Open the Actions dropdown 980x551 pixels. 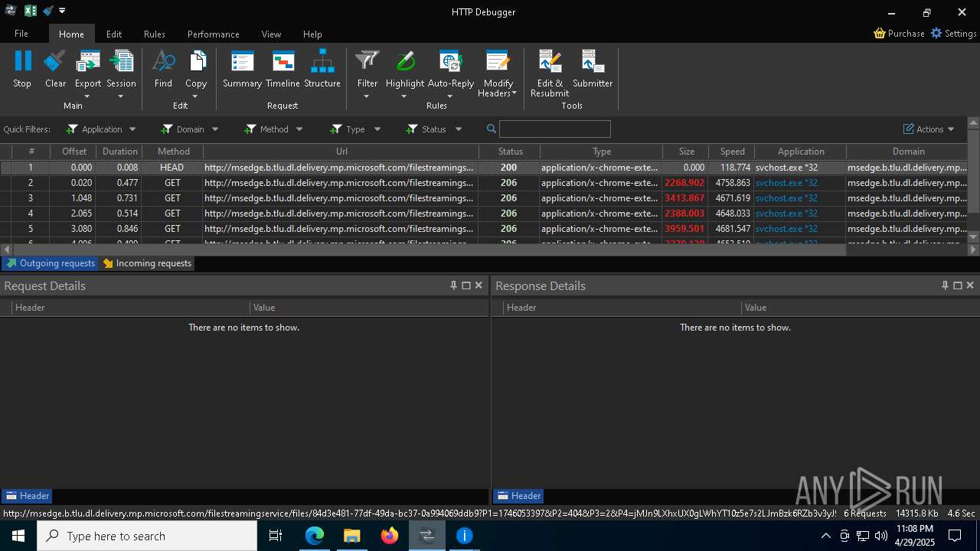pyautogui.click(x=929, y=129)
